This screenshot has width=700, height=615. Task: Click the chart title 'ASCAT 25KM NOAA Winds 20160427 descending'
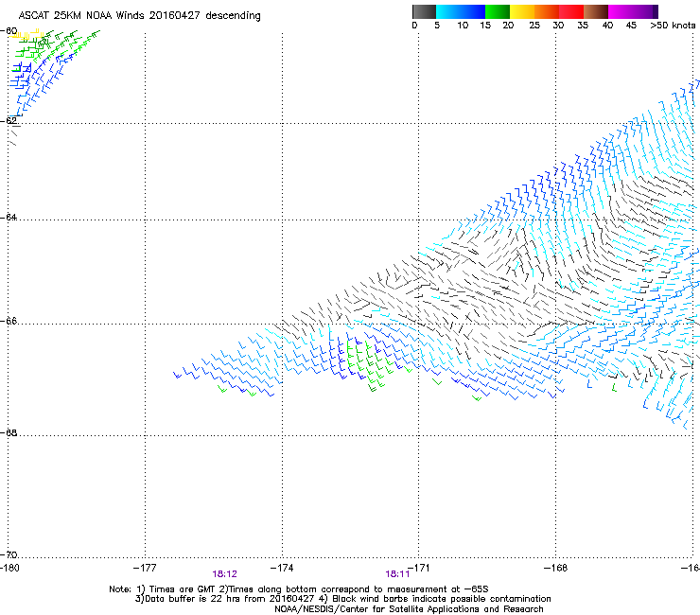139,16
